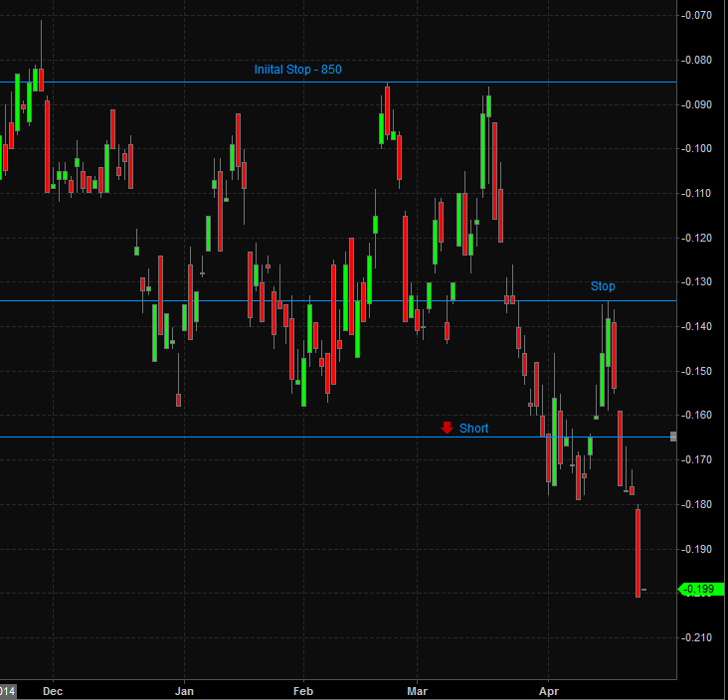728x700 pixels.
Task: Click the -0.140 price axis label
Action: coord(696,326)
